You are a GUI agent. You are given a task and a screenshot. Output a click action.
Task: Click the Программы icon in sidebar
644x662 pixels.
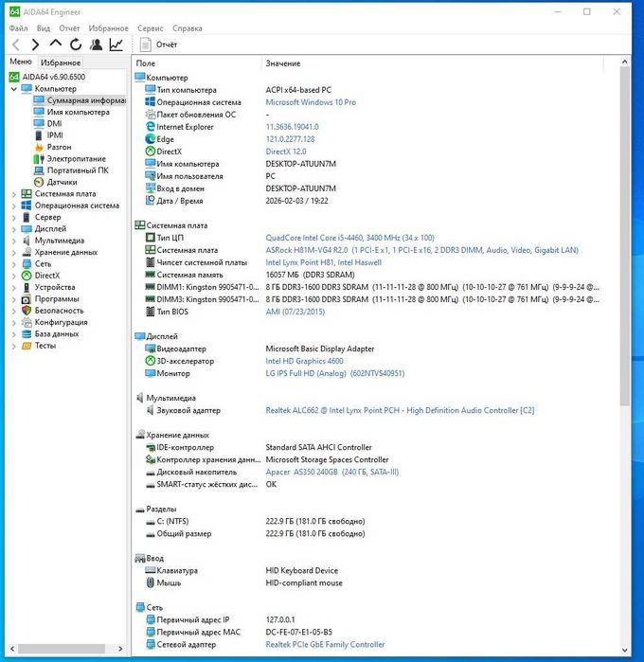pos(27,299)
